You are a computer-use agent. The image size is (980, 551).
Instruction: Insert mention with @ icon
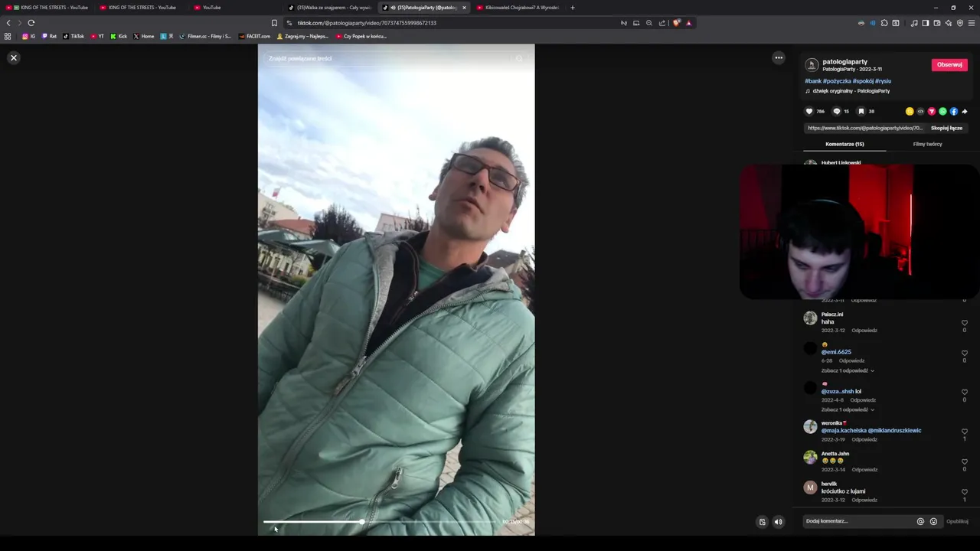point(920,521)
